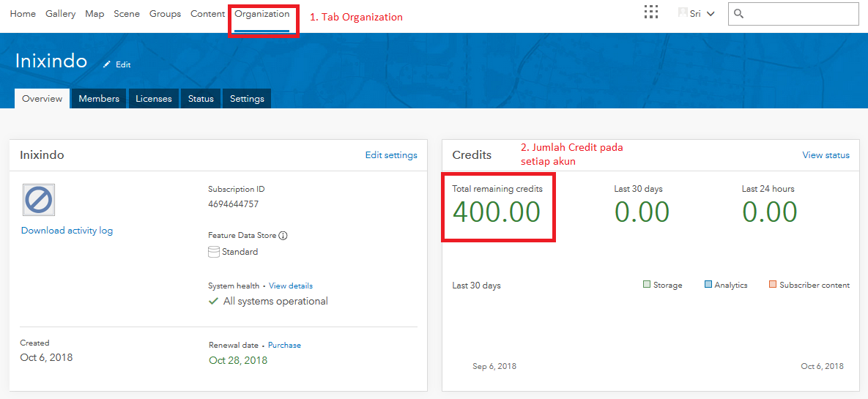The image size is (868, 399).
Task: Click the Edit link next to Inixindo title
Action: coord(123,64)
